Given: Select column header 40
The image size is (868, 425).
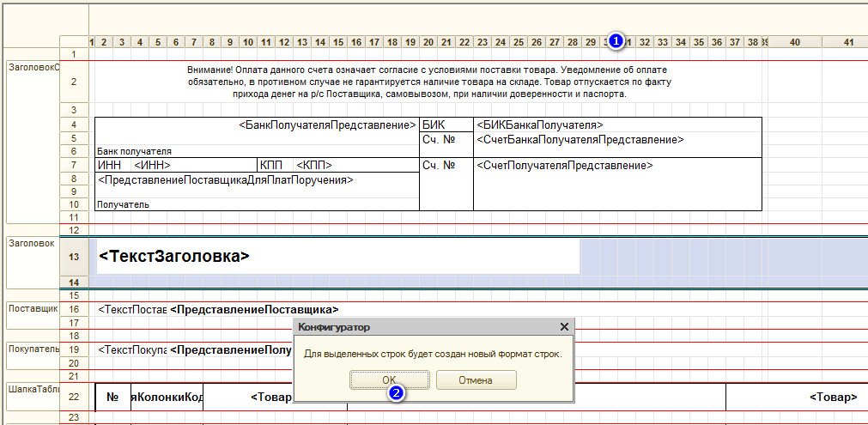Looking at the screenshot, I should pos(794,41).
